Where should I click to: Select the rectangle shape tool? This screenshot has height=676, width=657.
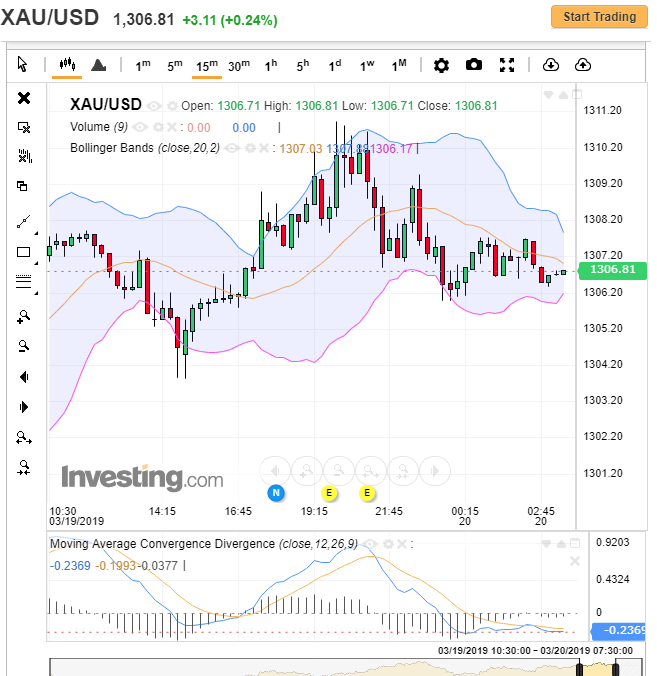pyautogui.click(x=23, y=252)
